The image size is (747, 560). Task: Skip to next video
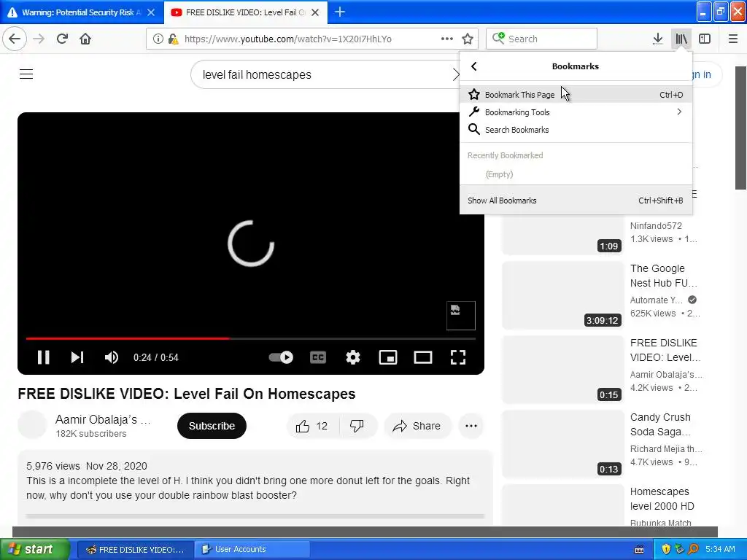tap(77, 357)
